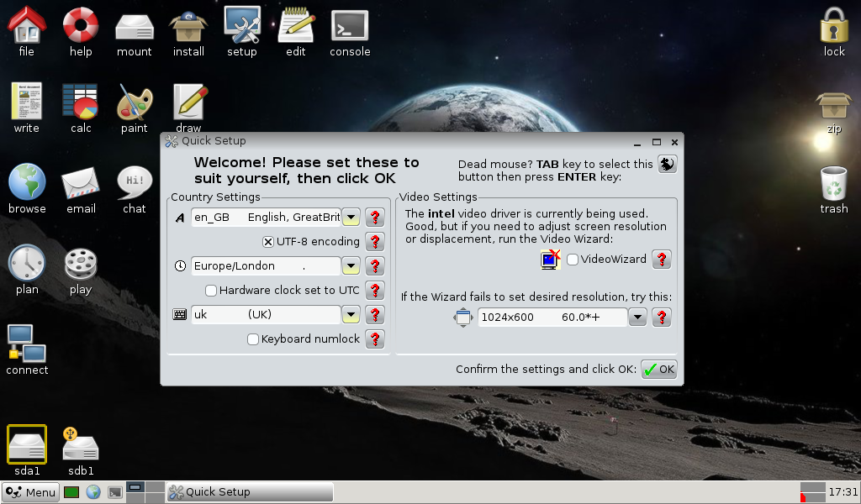Screen dimensions: 861x504
Task: Open the terminal icon in the taskbar
Action: click(x=114, y=492)
